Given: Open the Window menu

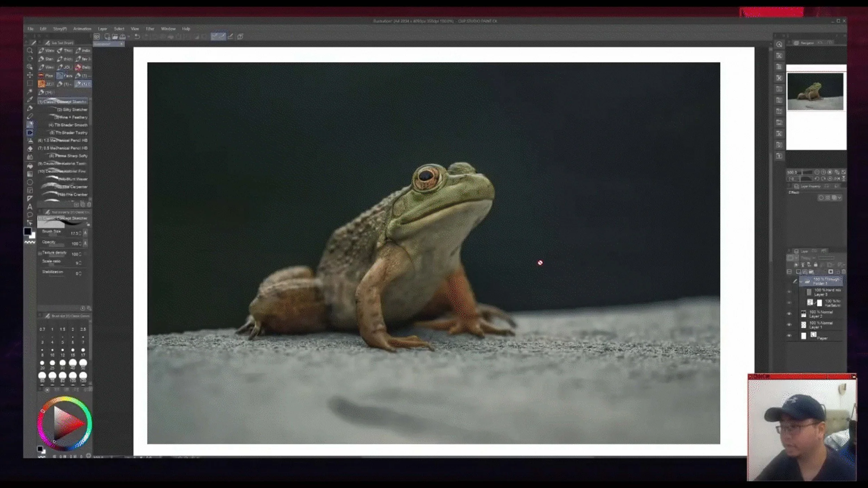Looking at the screenshot, I should [168, 29].
